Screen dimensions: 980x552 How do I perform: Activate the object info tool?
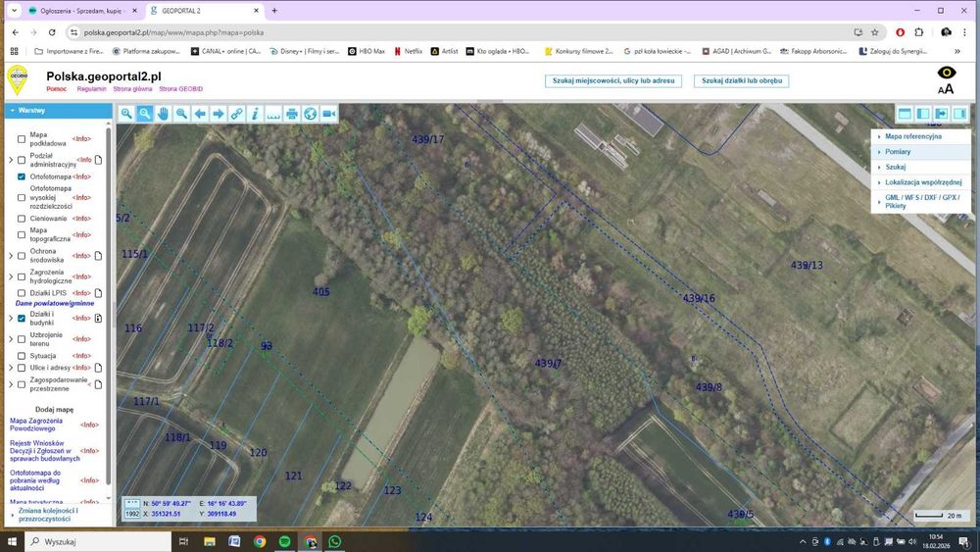[x=255, y=114]
